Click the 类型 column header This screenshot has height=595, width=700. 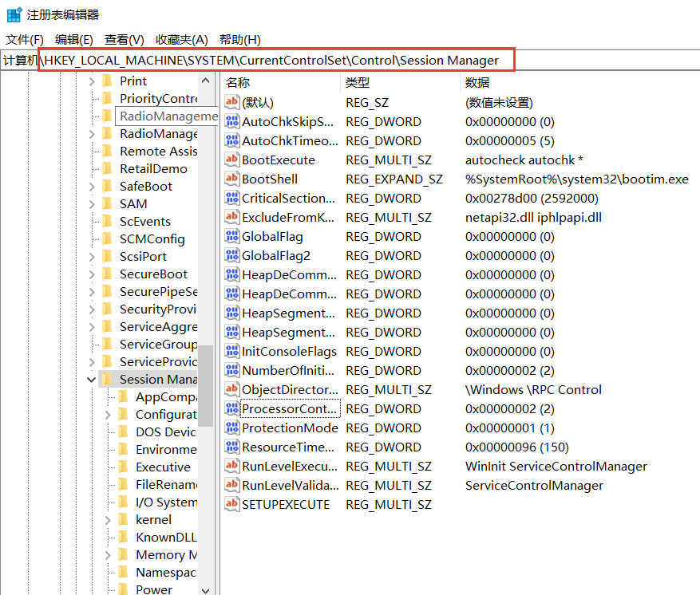(x=358, y=82)
